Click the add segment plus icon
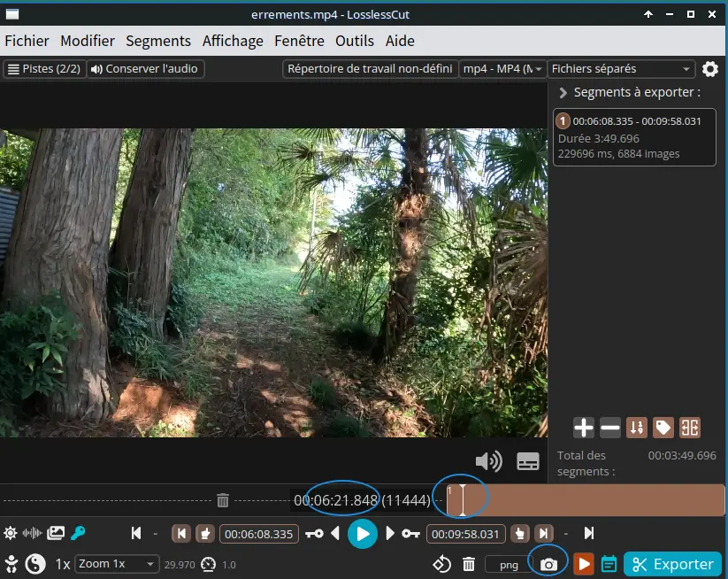The height and width of the screenshot is (579, 728). coord(584,428)
